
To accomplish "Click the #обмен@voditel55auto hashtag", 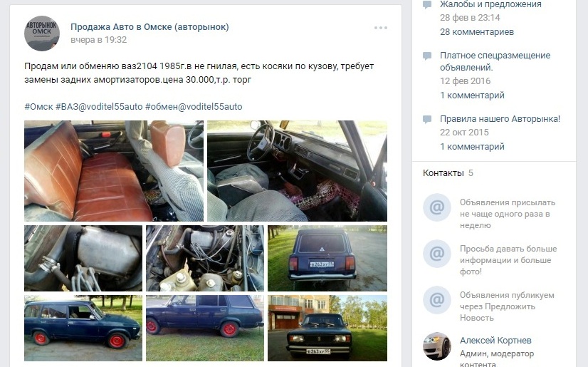I will (194, 107).
